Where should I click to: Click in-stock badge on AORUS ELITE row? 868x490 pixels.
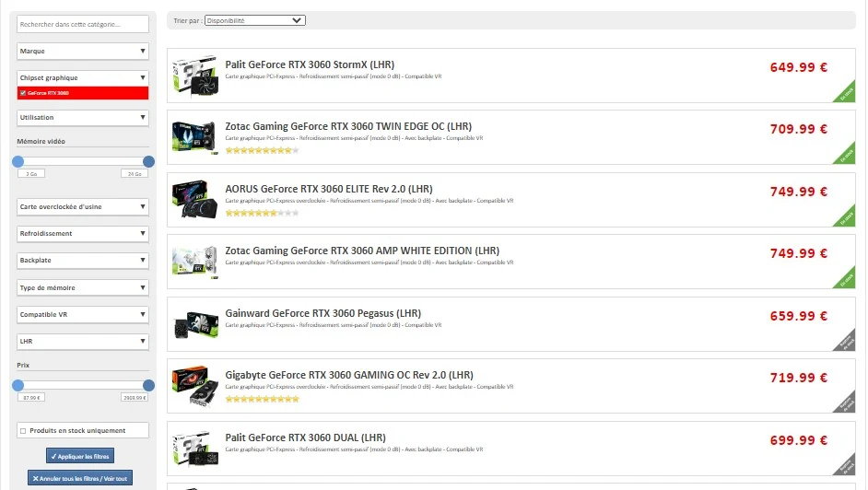pos(847,218)
